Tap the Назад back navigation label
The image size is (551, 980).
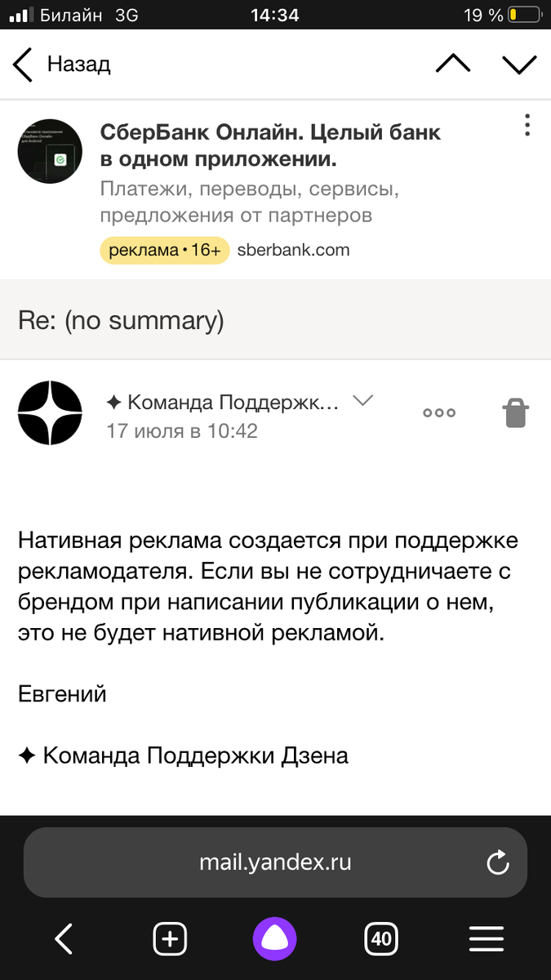[x=78, y=64]
